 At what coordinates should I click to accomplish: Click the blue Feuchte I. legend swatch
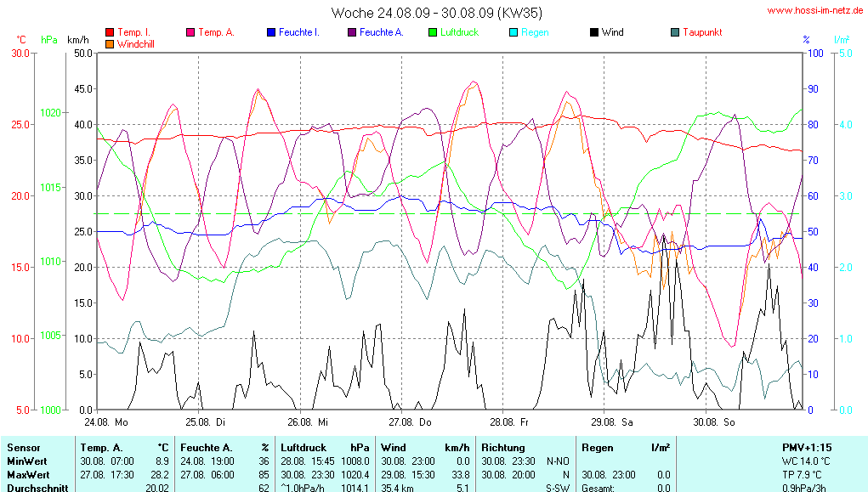coord(271,32)
